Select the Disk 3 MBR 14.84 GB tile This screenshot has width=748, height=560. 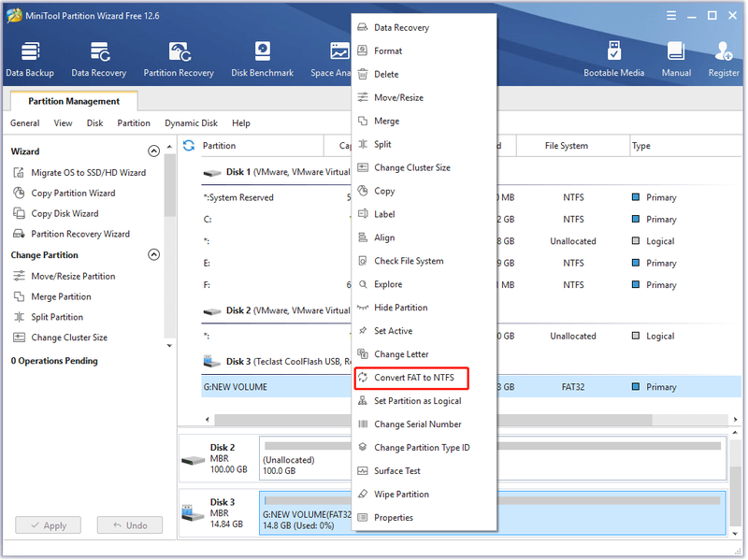[219, 513]
